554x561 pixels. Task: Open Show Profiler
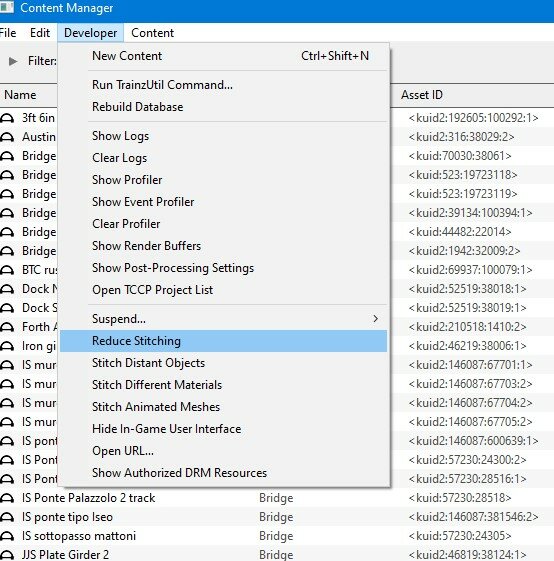pos(223,180)
